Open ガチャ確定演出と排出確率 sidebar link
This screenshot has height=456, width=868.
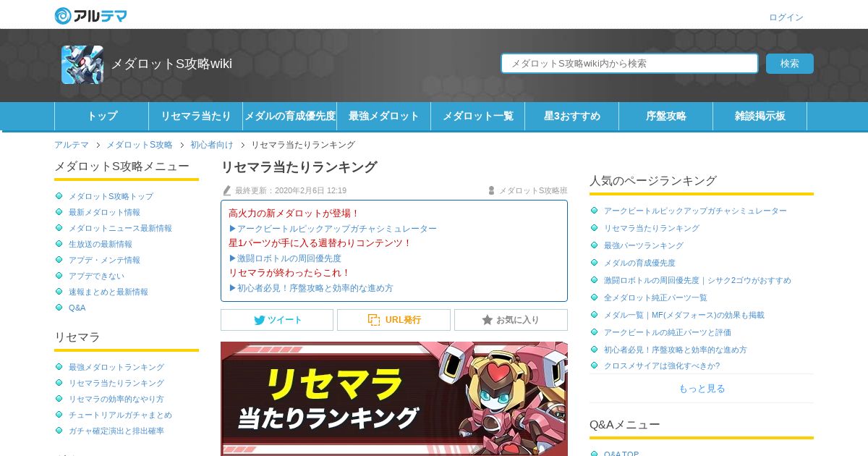pos(116,431)
